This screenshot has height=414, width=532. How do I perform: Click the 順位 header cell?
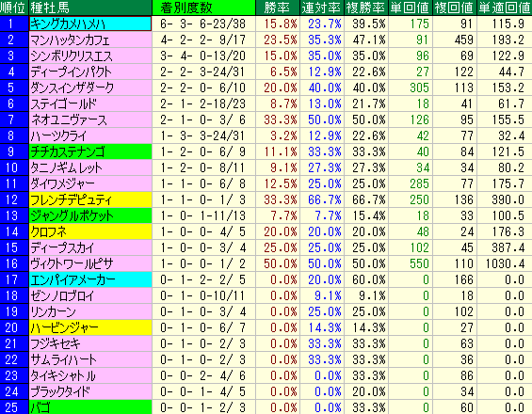click(x=14, y=8)
